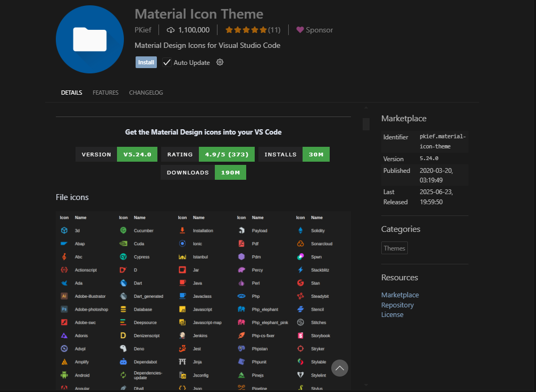Click the cloud download installs icon

pyautogui.click(x=171, y=30)
